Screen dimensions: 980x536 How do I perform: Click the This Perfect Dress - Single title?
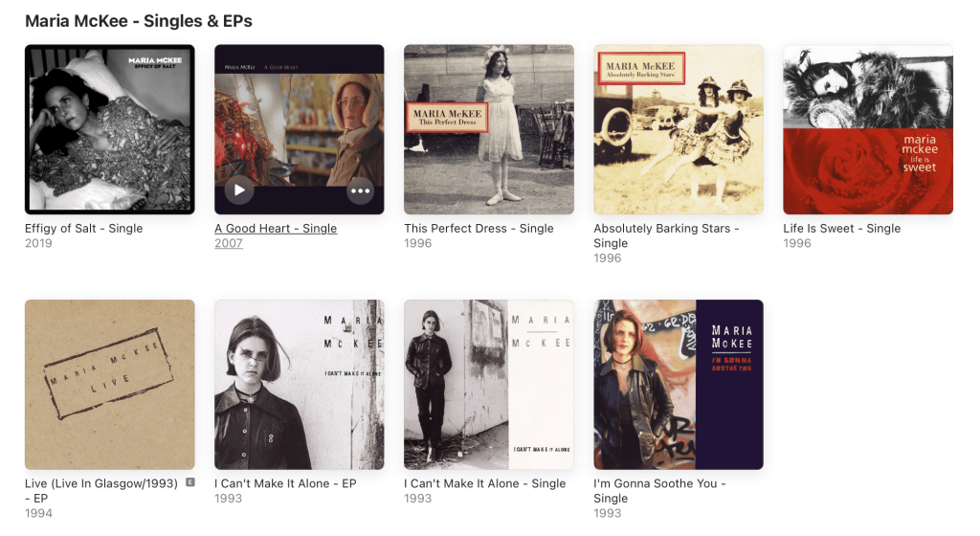[479, 229]
